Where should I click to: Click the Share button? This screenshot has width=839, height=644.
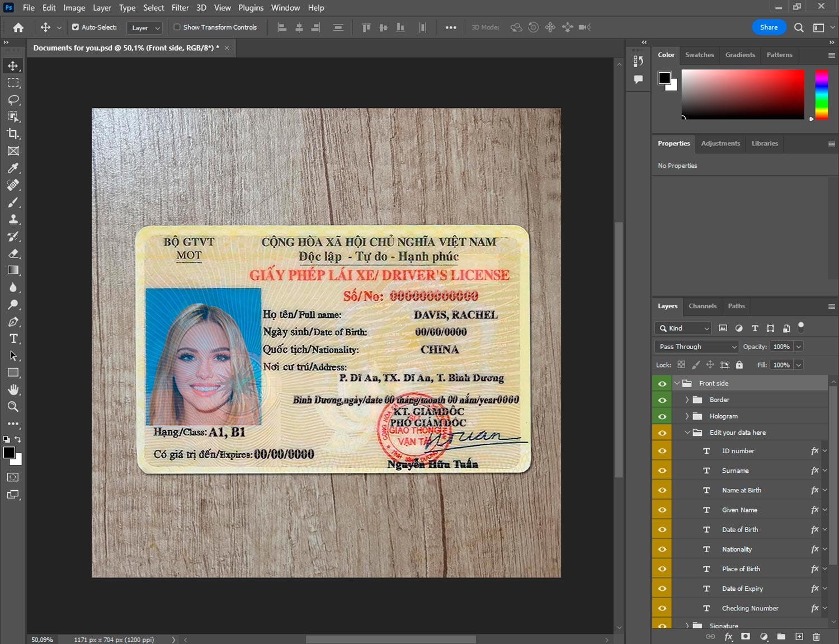(x=769, y=27)
